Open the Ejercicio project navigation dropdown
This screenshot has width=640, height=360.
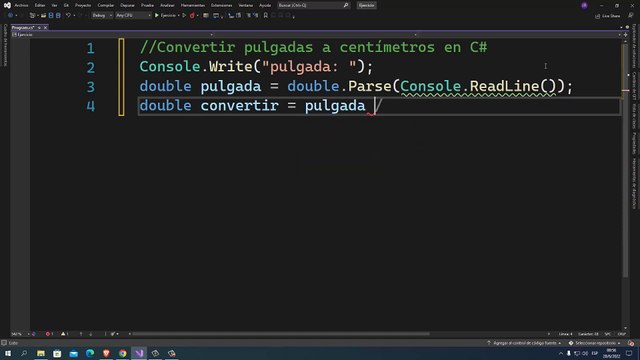(111, 35)
